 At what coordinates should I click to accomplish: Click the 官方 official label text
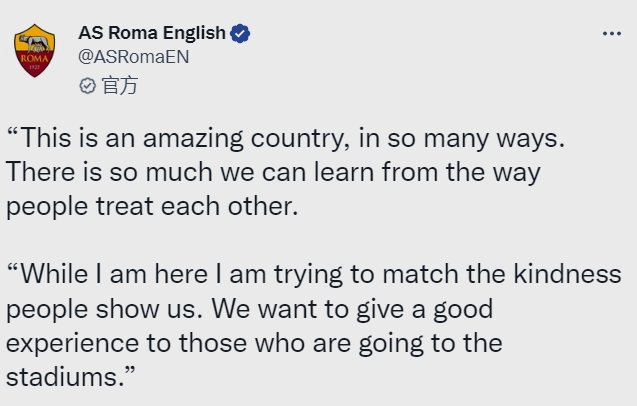[119, 86]
